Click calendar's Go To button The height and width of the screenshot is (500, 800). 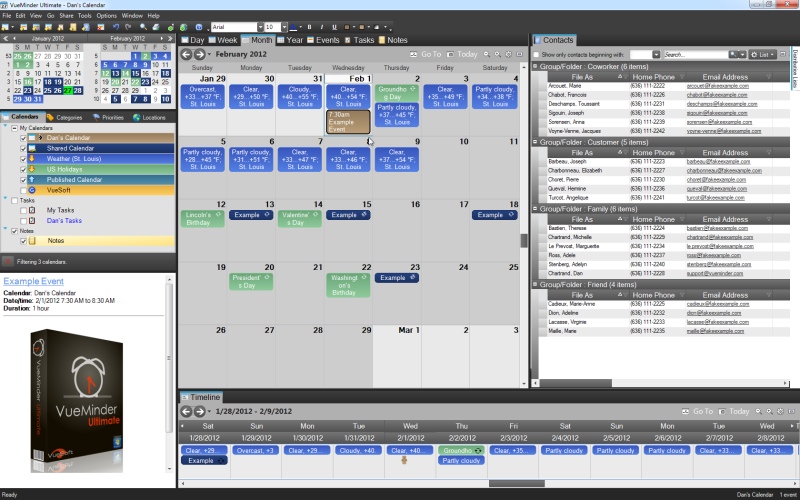[426, 54]
